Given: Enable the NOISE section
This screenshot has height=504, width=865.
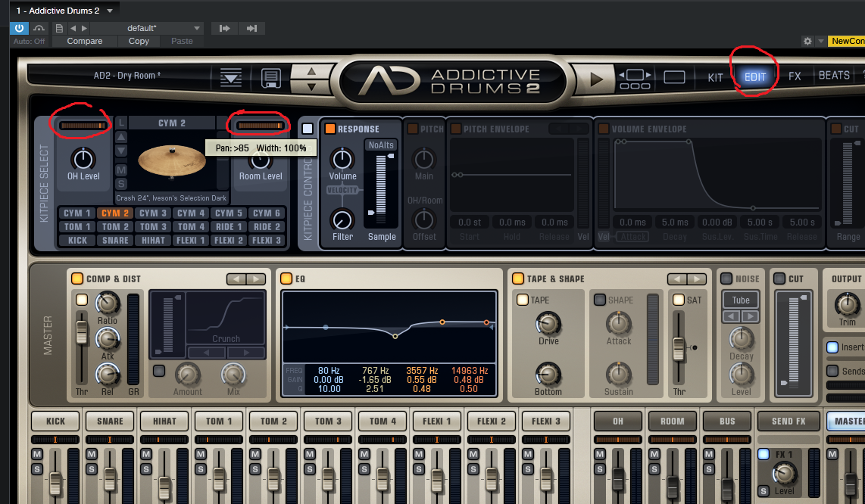Looking at the screenshot, I should (726, 278).
